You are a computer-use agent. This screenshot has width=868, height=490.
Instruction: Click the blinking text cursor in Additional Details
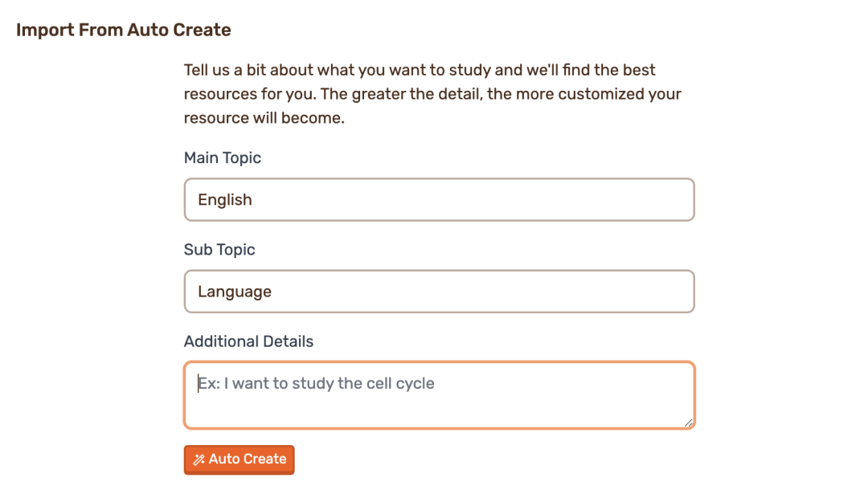tap(198, 384)
